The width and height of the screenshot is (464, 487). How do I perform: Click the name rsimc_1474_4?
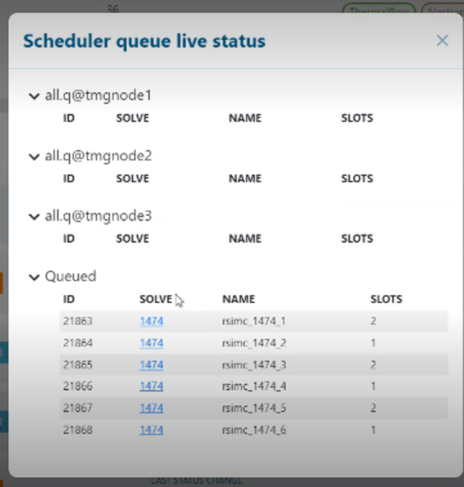(x=254, y=386)
